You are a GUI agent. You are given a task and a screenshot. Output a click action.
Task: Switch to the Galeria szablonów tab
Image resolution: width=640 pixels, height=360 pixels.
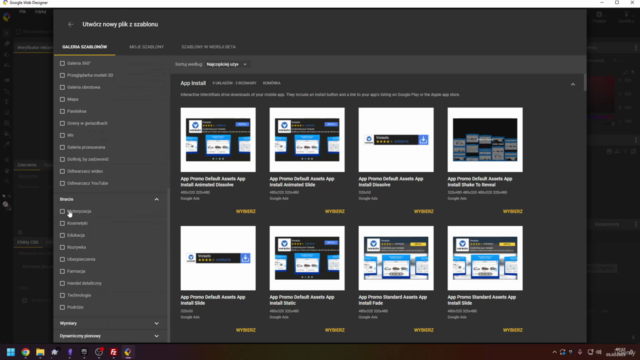pos(84,47)
